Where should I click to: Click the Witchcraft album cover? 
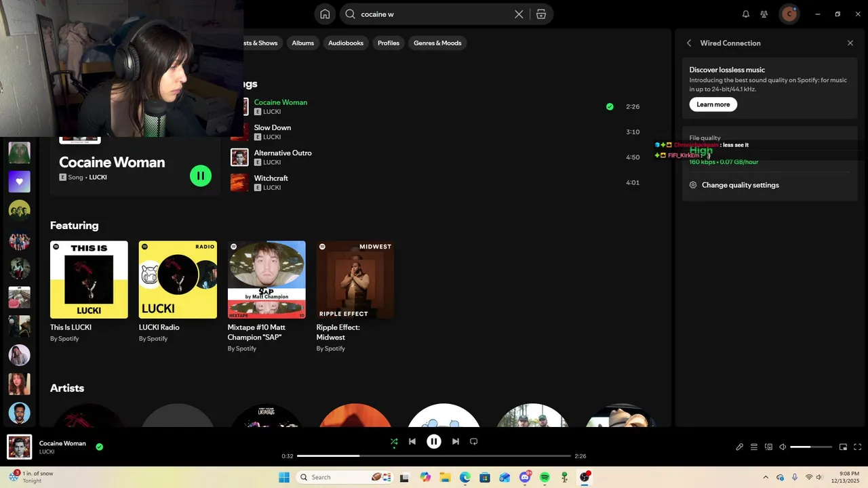coord(239,182)
